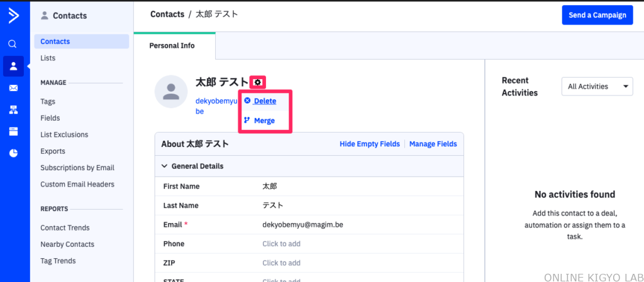This screenshot has height=282, width=644.
Task: Open Lists in the Contacts sidebar
Action: click(x=48, y=58)
